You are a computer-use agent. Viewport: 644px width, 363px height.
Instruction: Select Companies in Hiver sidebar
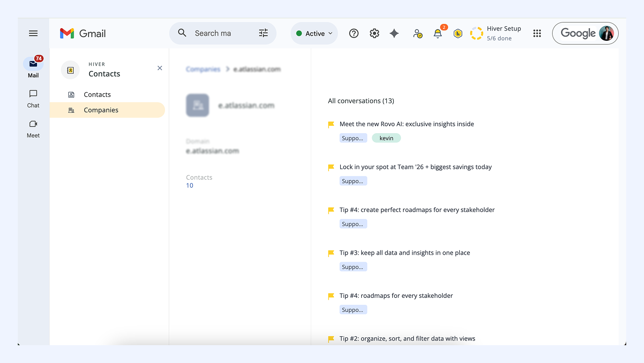tap(107, 110)
